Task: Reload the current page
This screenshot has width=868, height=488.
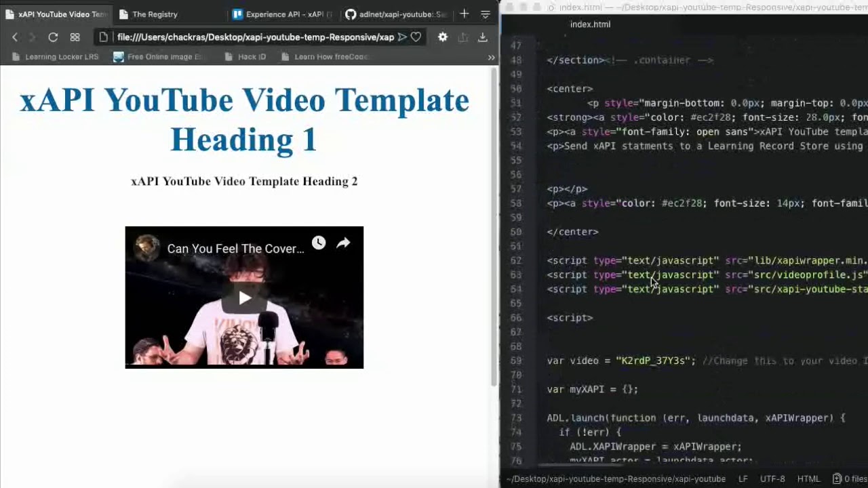Action: [53, 37]
